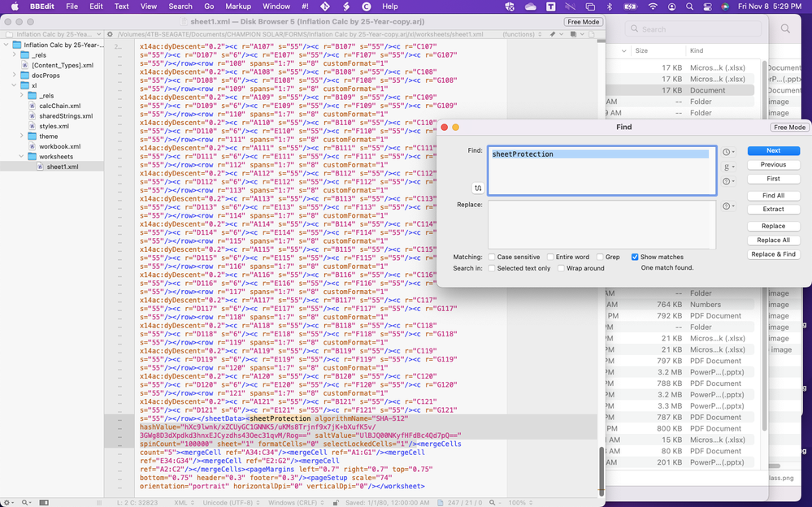Open the Go menu
This screenshot has width=812, height=507.
(x=209, y=6)
